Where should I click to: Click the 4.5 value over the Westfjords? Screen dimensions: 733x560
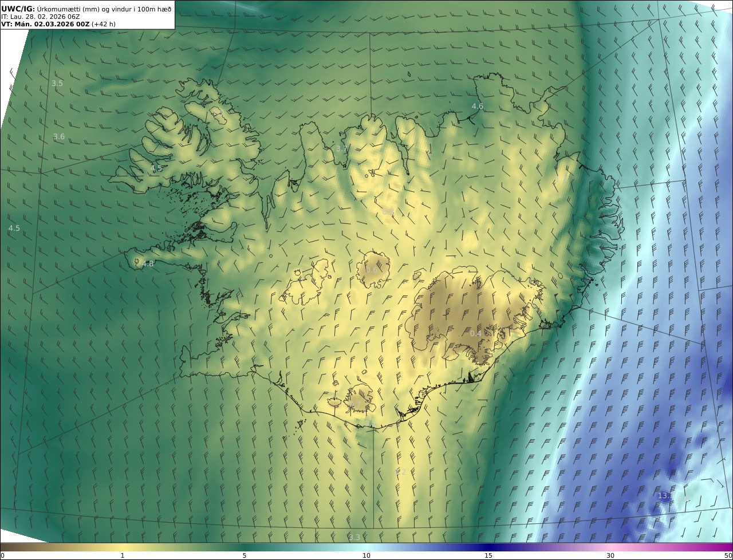pos(156,168)
